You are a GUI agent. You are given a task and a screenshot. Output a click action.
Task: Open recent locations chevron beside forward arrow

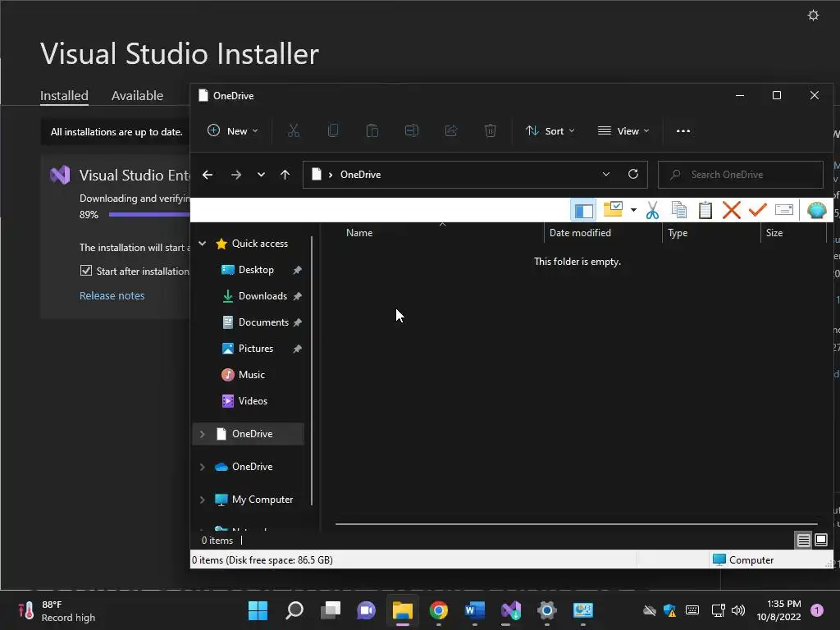point(261,175)
